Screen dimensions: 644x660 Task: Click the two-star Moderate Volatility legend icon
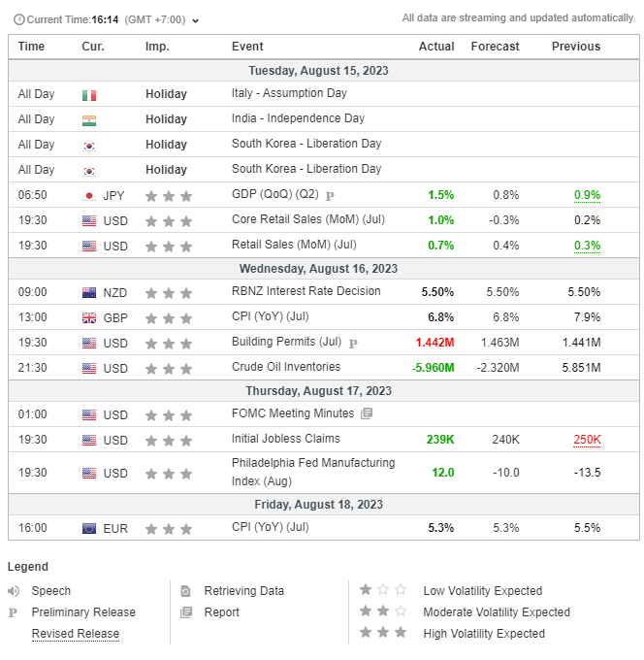click(383, 610)
